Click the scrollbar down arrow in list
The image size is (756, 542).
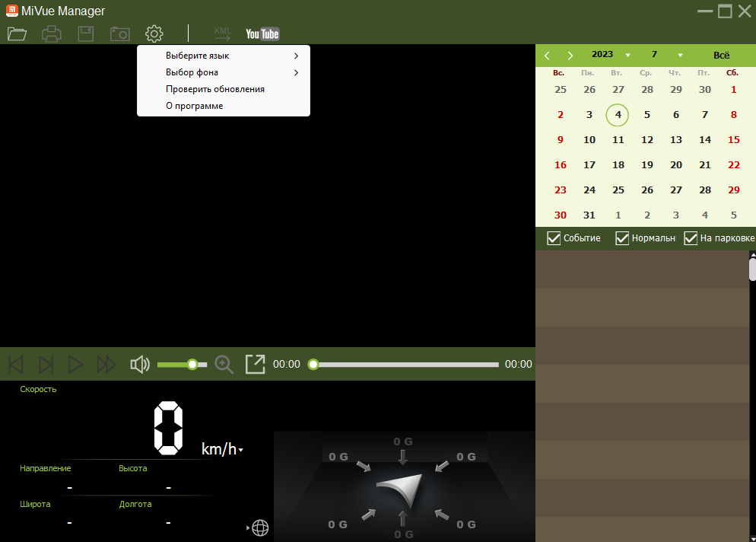pos(752,538)
